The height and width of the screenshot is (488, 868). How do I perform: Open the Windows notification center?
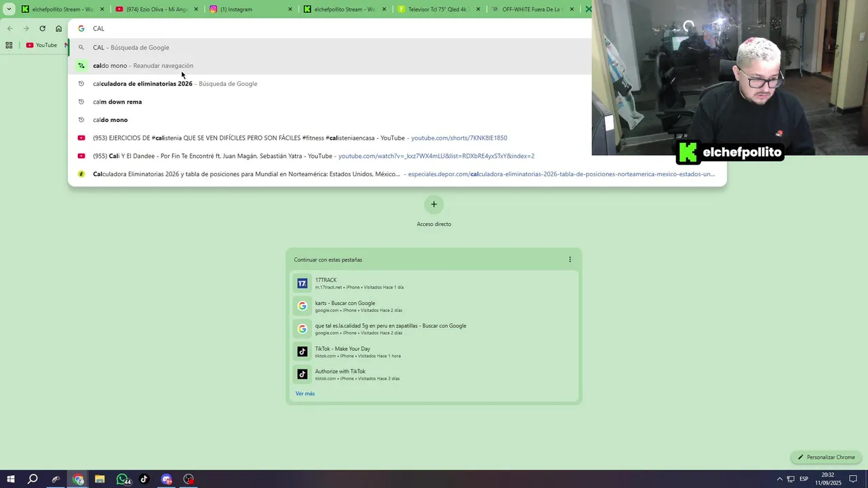854,479
